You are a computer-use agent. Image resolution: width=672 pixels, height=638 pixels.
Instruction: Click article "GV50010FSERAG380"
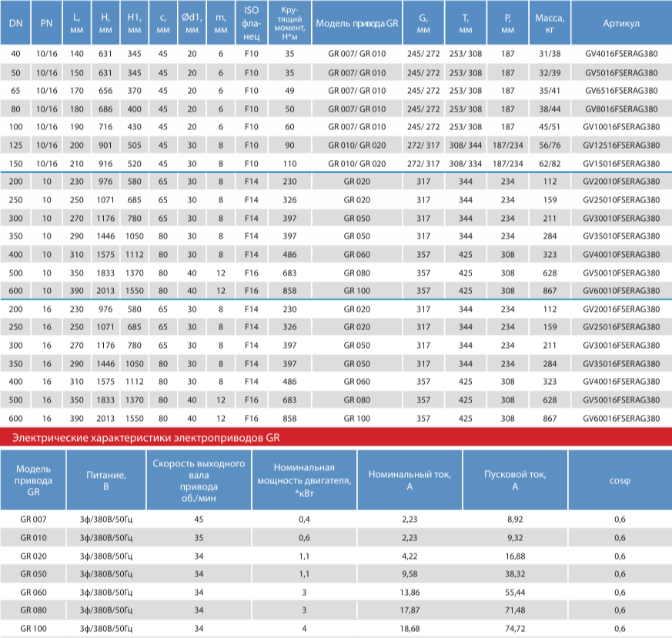[621, 273]
